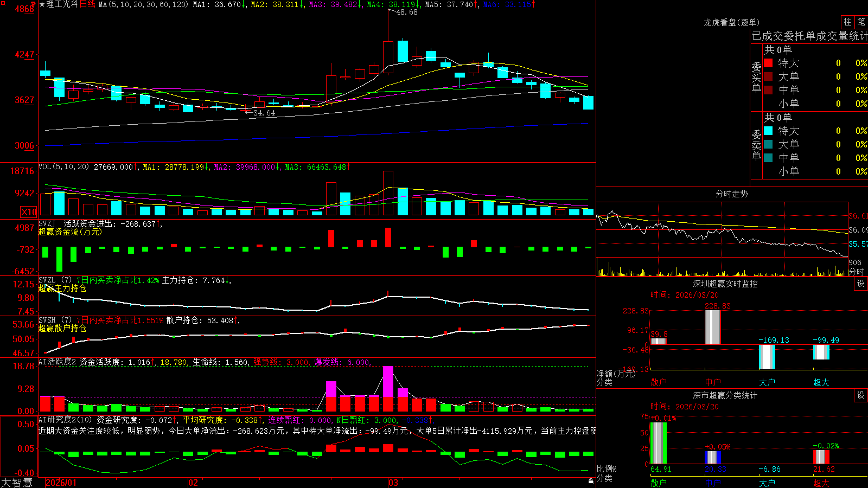Viewport: 868px width, 488px height.
Task: Click the last cyan candlestick on the K-line chart
Action: coord(588,103)
